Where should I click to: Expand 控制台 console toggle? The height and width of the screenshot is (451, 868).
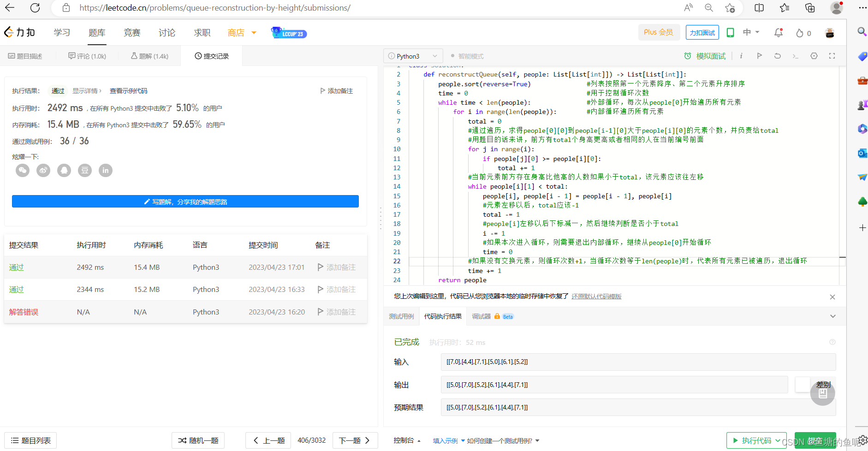pyautogui.click(x=407, y=441)
